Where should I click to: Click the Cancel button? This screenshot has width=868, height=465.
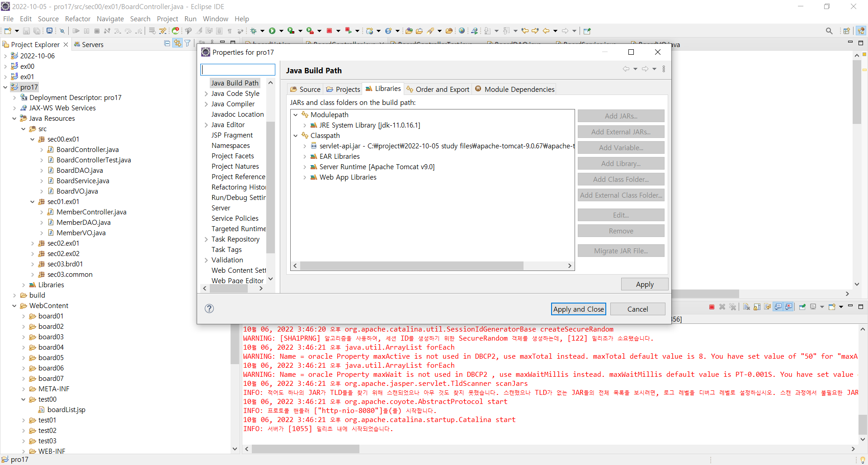(637, 309)
